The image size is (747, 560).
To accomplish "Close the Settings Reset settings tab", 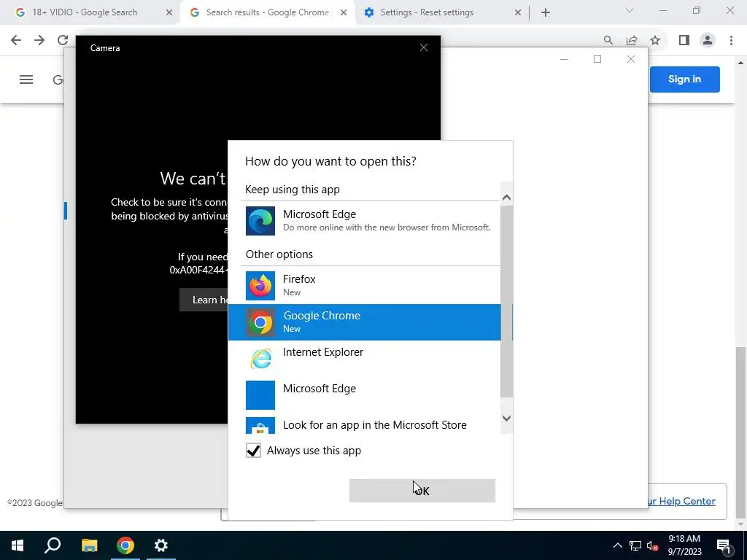I will tap(518, 12).
